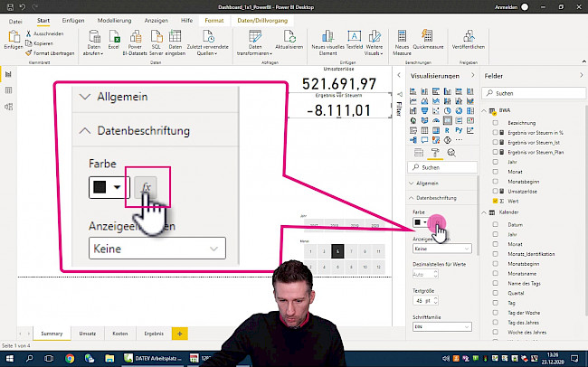Check the Umsatzerlöse field
Screen dimensions: 588x367
point(496,192)
